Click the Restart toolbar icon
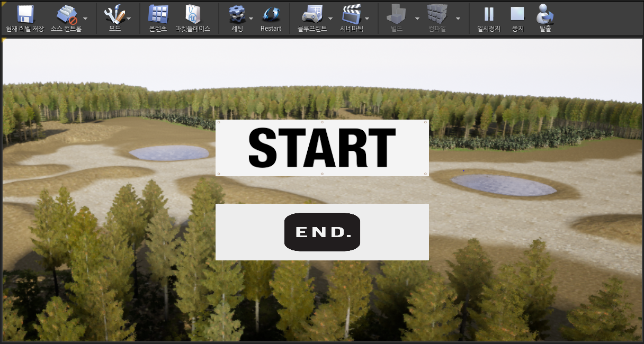This screenshot has width=644, height=344. [271, 14]
